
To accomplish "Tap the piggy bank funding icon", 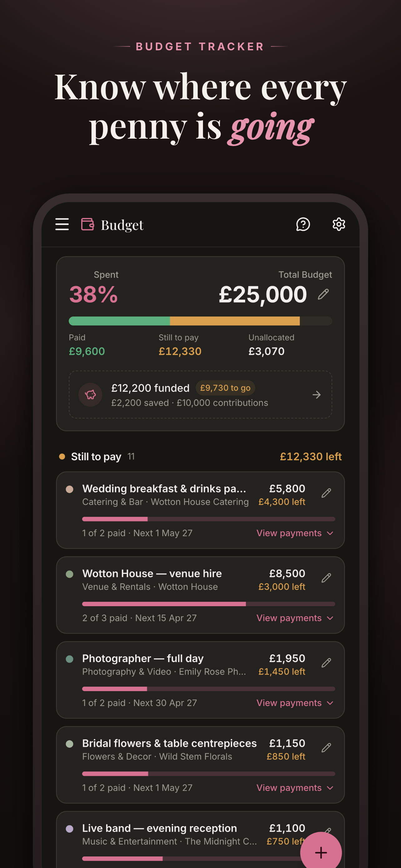I will tap(90, 395).
